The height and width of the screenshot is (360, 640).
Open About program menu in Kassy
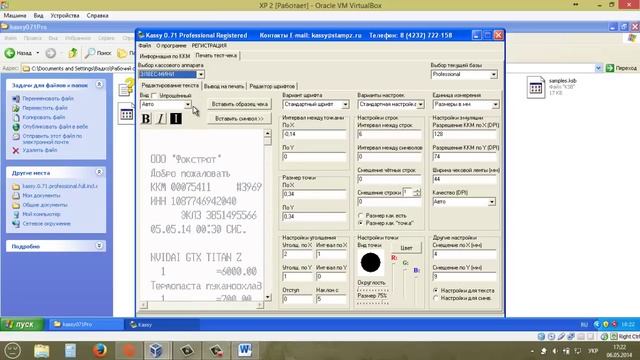coord(171,46)
